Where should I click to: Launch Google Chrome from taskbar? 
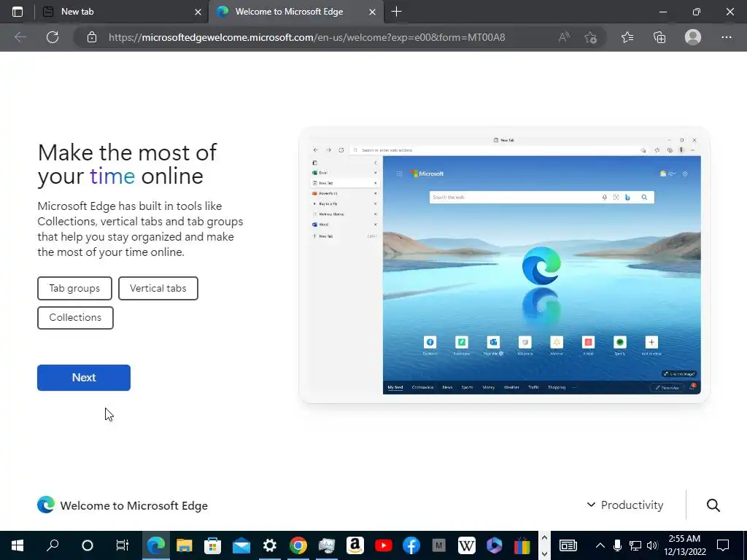click(x=298, y=545)
